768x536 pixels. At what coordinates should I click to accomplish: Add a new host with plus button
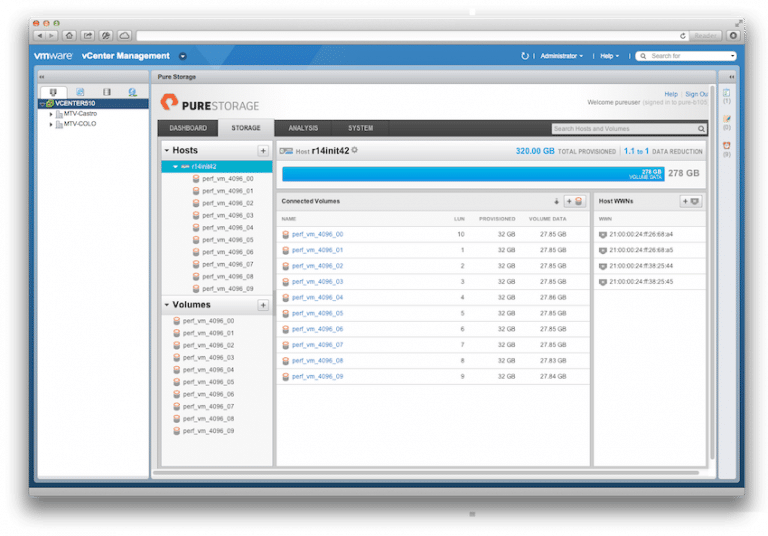(263, 151)
